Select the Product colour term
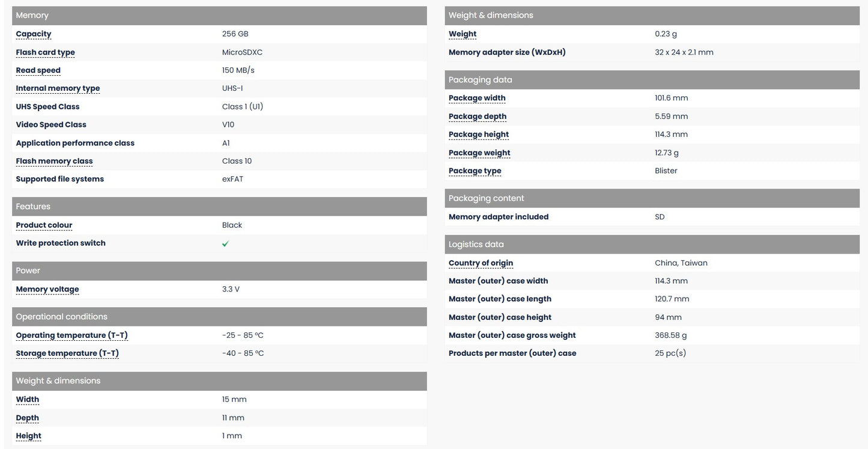The width and height of the screenshot is (868, 449). tap(44, 225)
